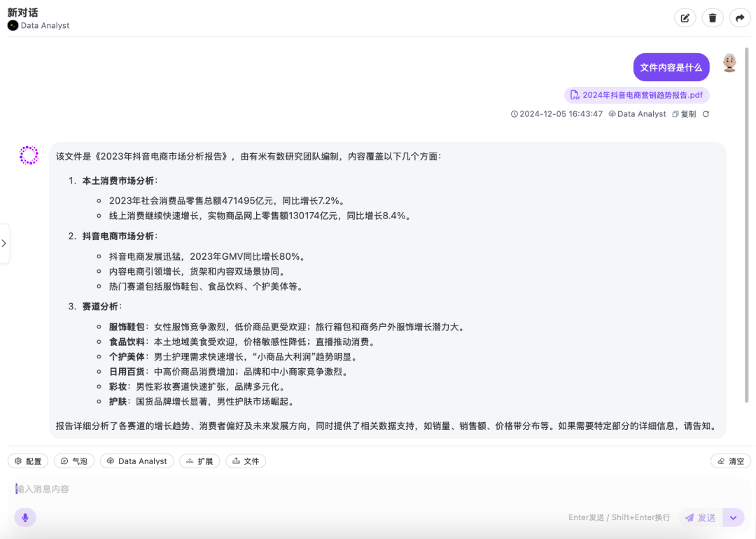
Task: Click the 气泡 bubble style icon
Action: 73,461
